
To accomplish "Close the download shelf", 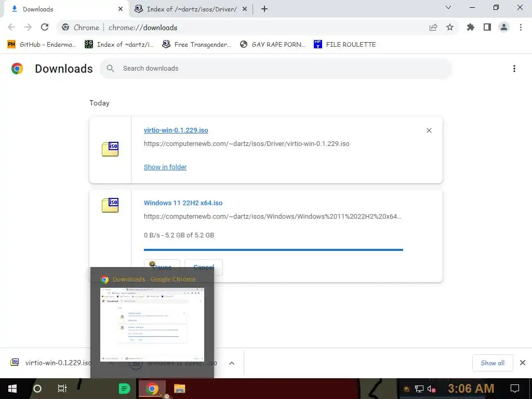I will point(523,363).
